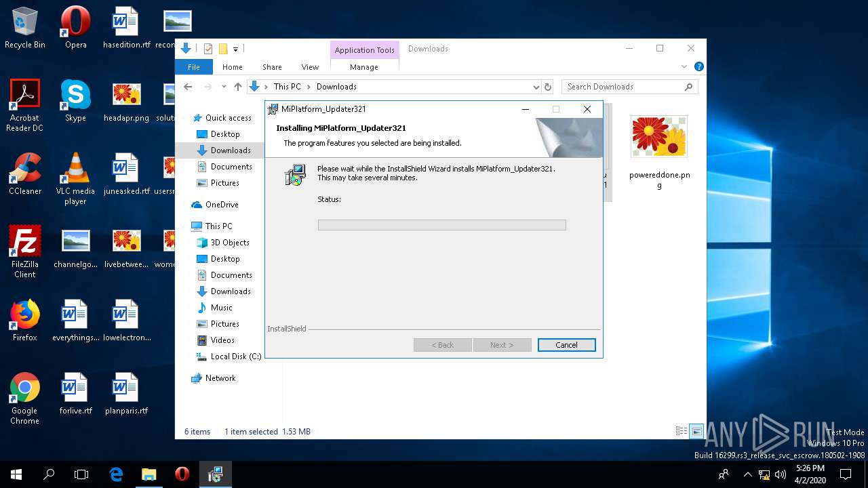
Task: Open Task View on taskbar
Action: pyautogui.click(x=81, y=474)
